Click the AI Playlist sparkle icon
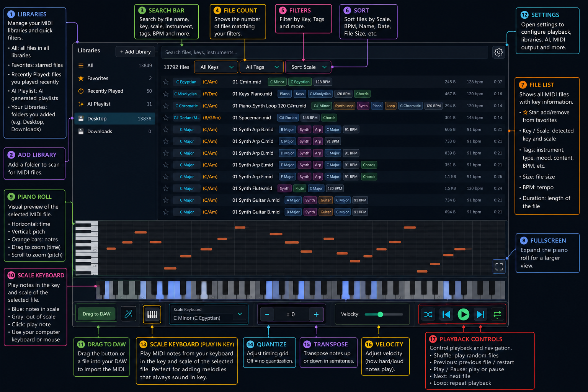This screenshot has height=392, width=588. pos(81,104)
